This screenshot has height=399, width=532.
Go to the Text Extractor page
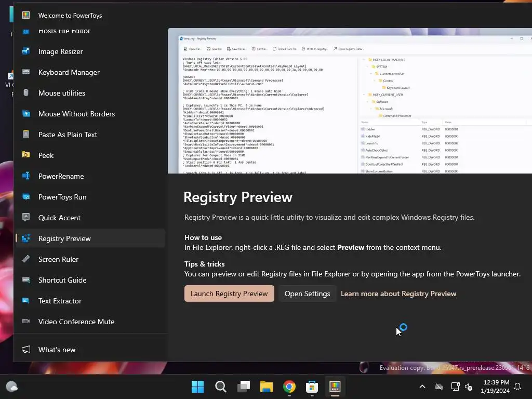[x=90, y=301]
